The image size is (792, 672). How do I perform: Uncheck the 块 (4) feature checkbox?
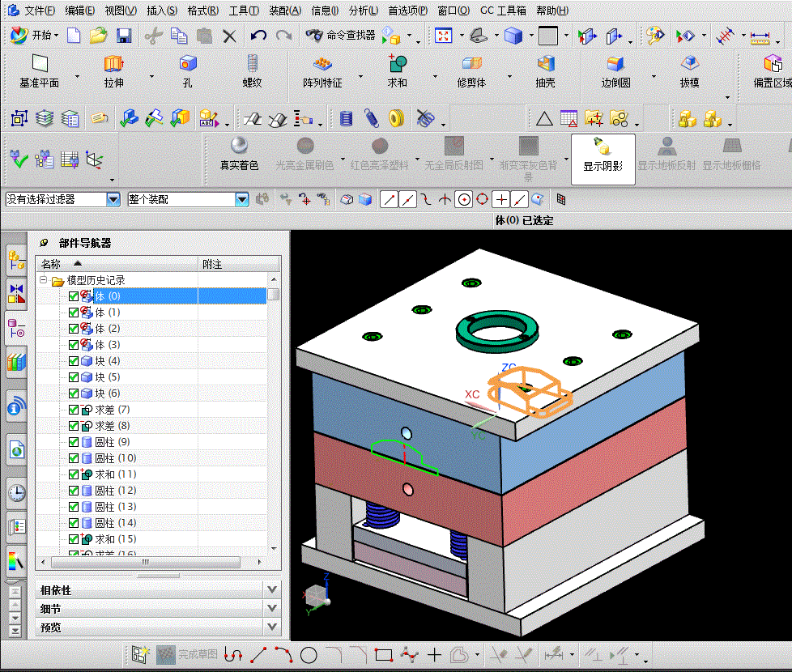coord(74,361)
